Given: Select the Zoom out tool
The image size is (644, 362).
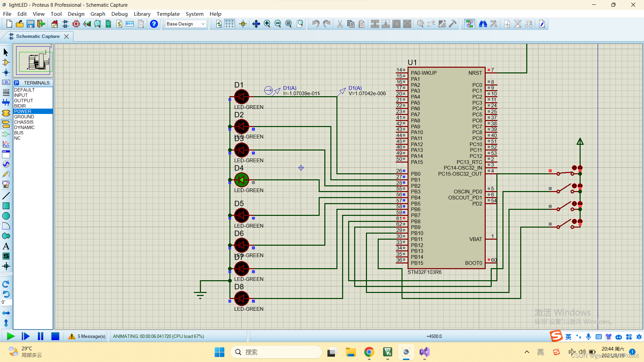Looking at the screenshot, I should click(x=278, y=24).
